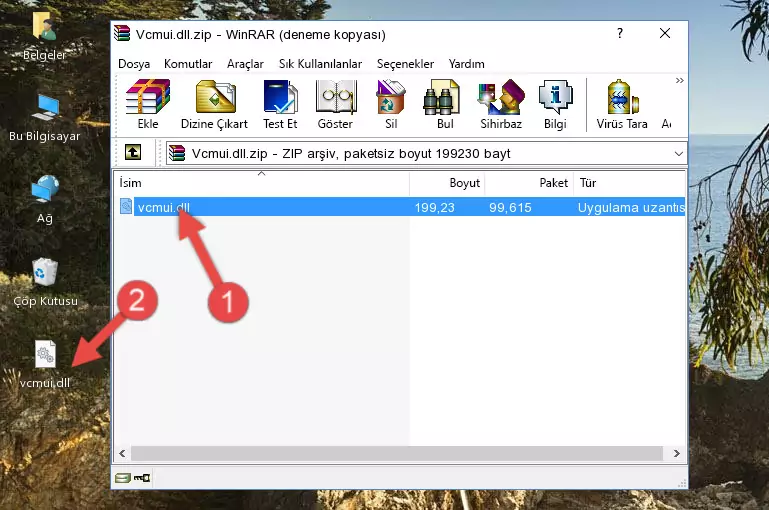Select the vcmui.dll file row
769x510 pixels.
click(400, 207)
